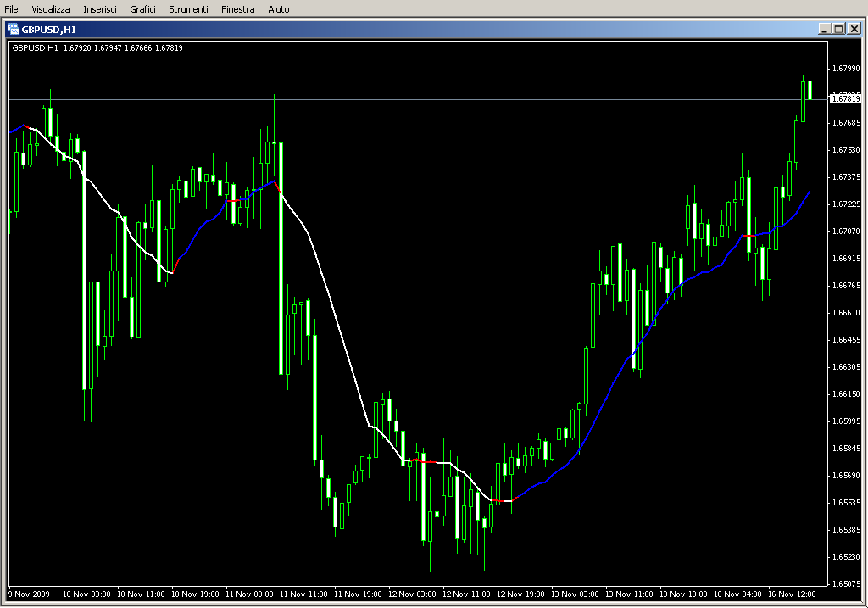Click time axis label 12 Nov 11:00
The image size is (868, 608).
[466, 594]
